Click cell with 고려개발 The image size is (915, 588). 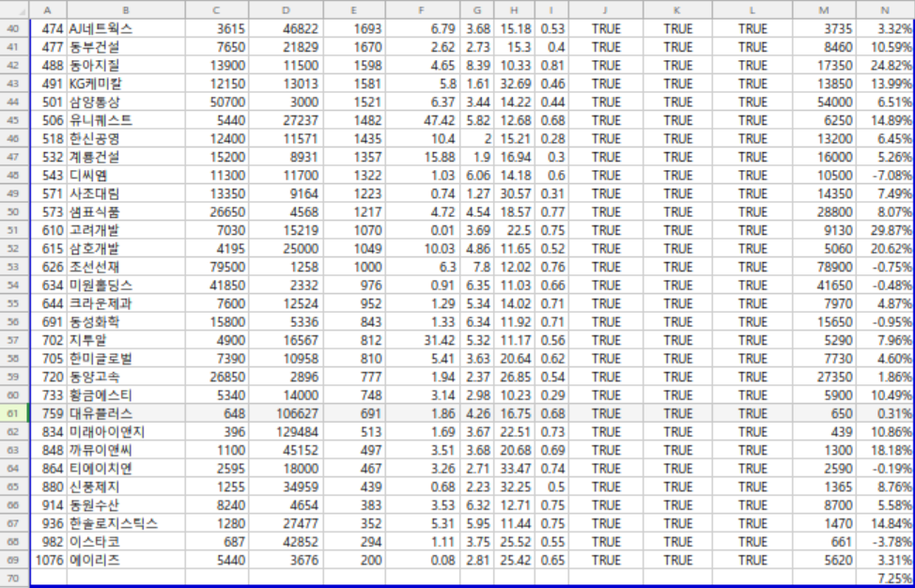(x=126, y=230)
